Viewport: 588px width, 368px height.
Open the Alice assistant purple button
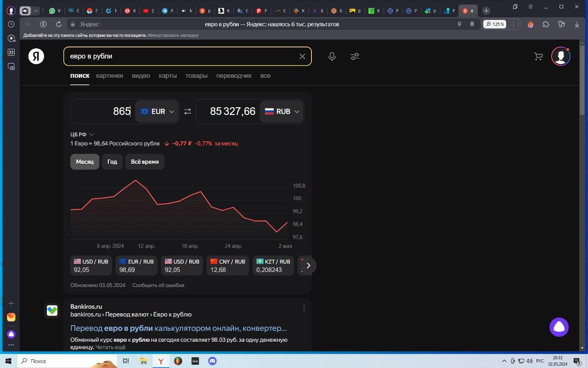point(559,327)
